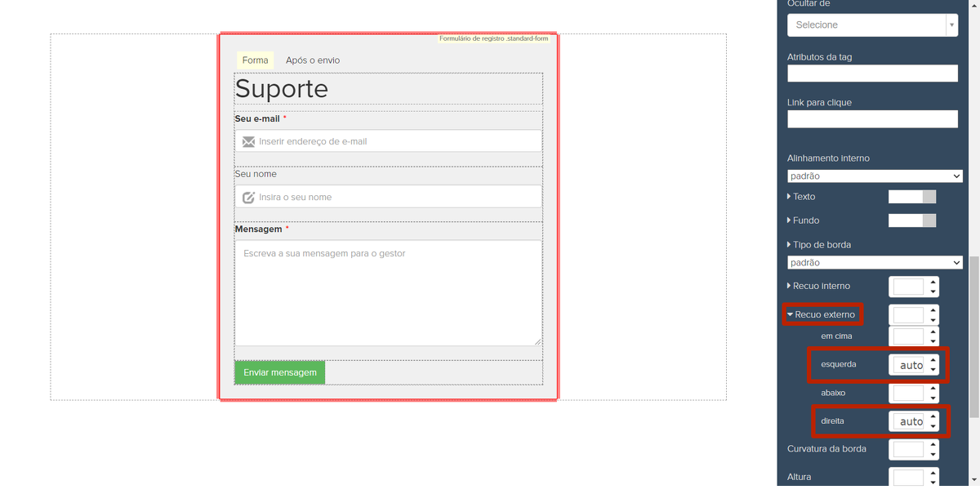The width and height of the screenshot is (980, 494).
Task: Increase 'em cima' margin with up arrow
Action: tap(933, 332)
